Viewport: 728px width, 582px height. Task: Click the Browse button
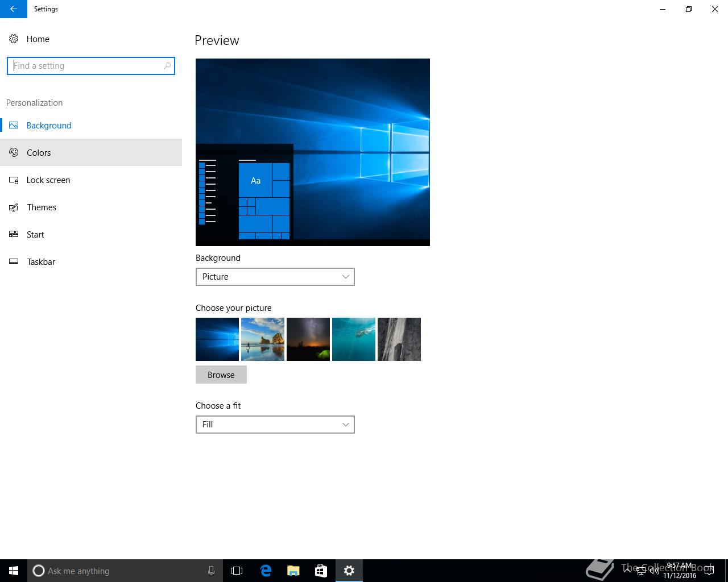coord(221,375)
